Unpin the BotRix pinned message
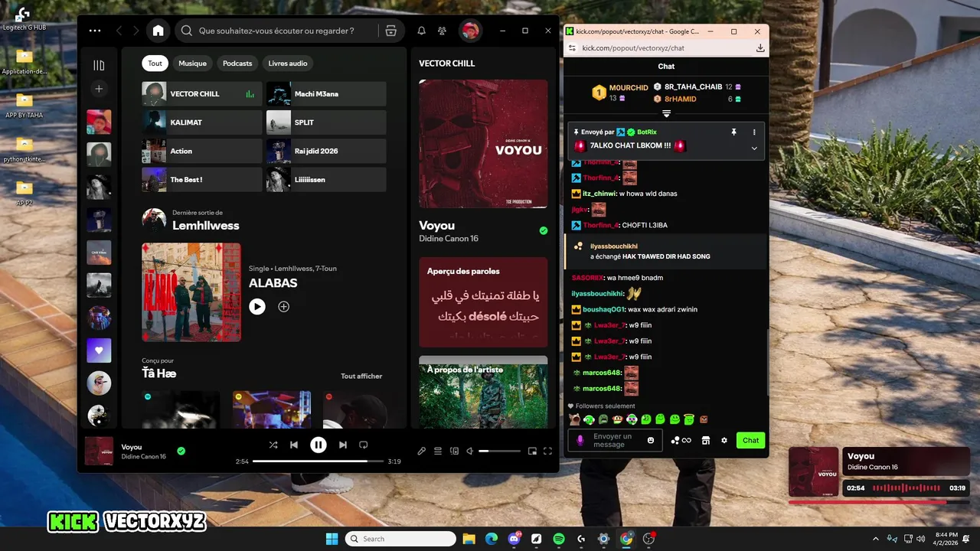This screenshot has width=980, height=551. [x=733, y=132]
